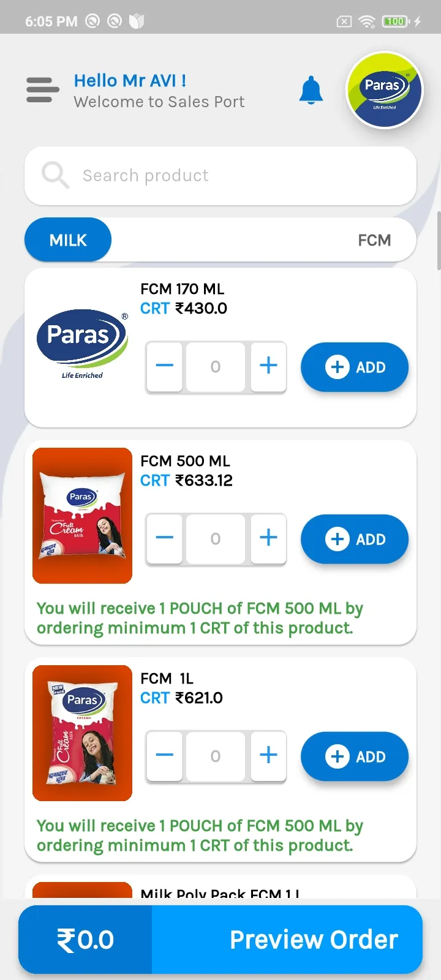
Task: Open the Paras profile logo
Action: pyautogui.click(x=385, y=90)
